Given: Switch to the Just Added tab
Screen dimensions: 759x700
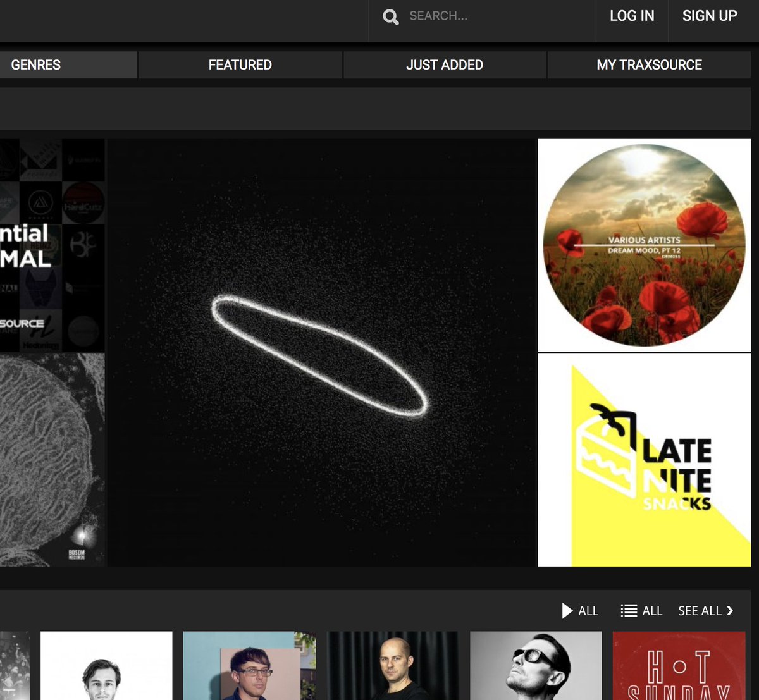Looking at the screenshot, I should click(445, 64).
